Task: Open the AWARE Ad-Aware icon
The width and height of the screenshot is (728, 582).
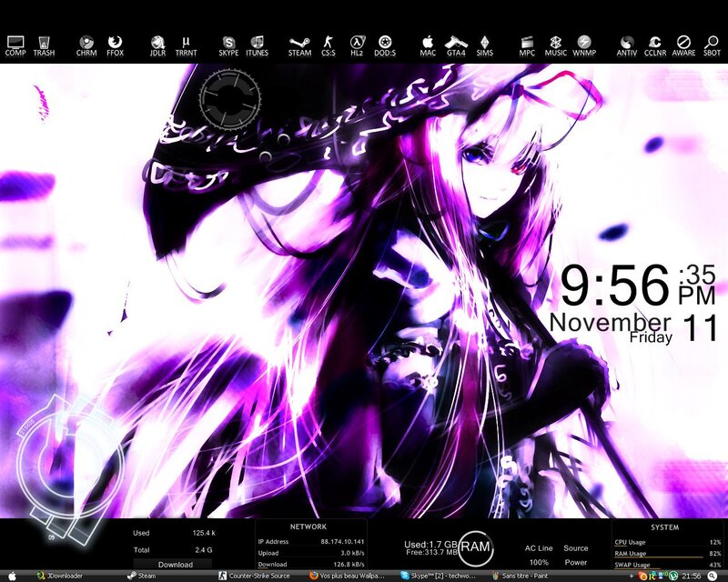Action: 683,46
